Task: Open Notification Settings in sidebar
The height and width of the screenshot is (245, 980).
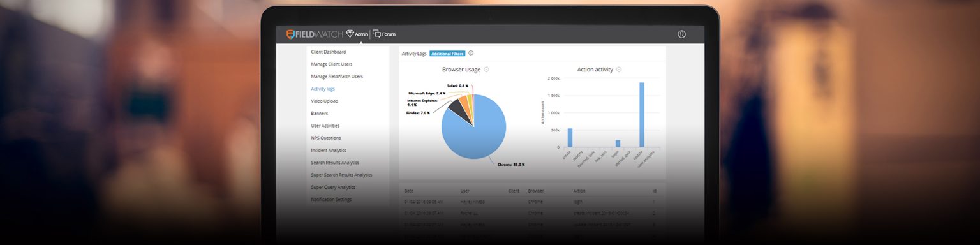Action: coord(331,200)
